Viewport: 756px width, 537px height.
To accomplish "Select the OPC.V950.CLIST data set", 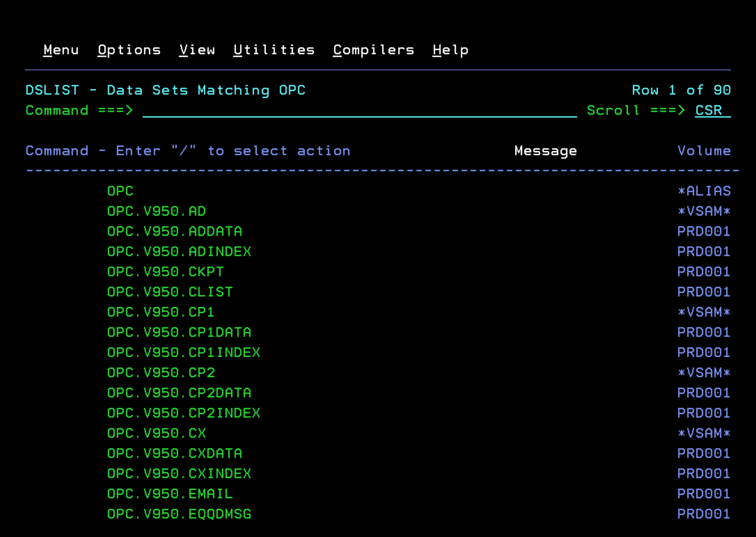I will point(170,292).
